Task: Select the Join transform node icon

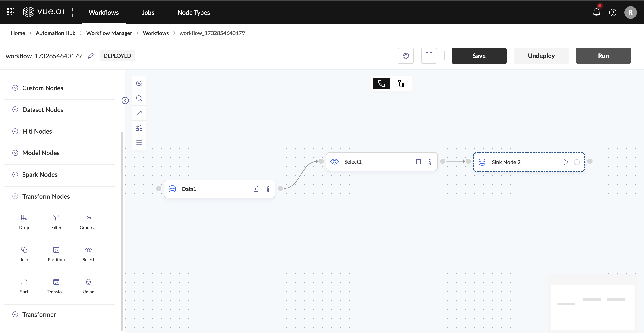Action: 24,250
